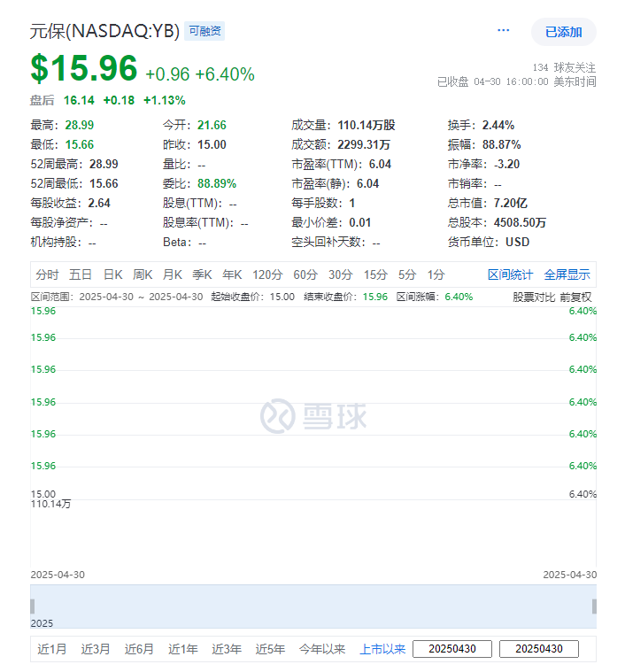Switch chart to 五日 view
625x672 pixels.
[x=81, y=274]
